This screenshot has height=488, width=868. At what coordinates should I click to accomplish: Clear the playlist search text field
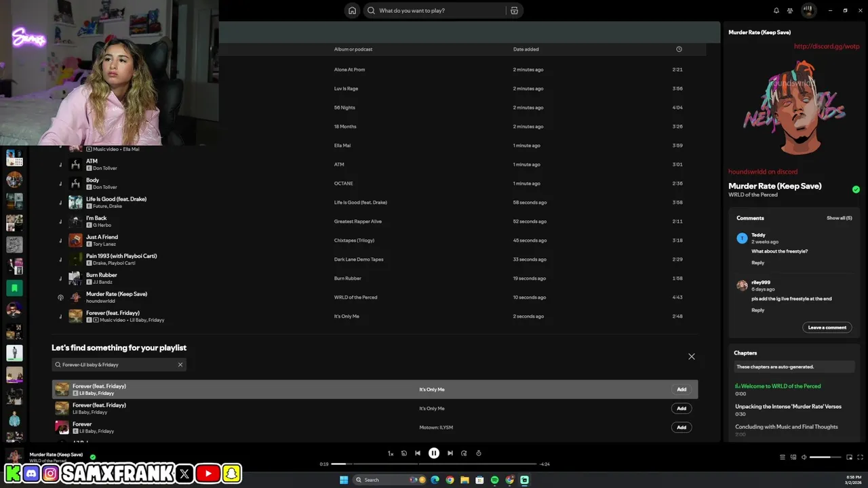tap(180, 365)
